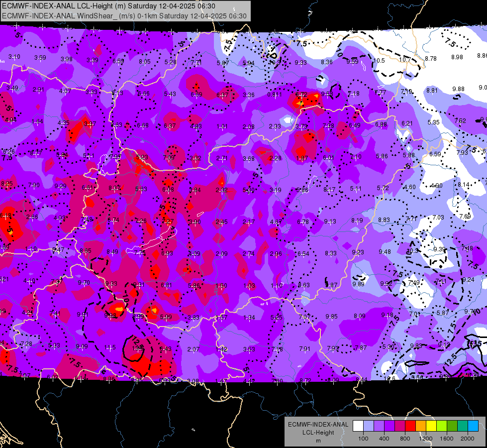Click wind shear value 3.36

(x=249, y=95)
